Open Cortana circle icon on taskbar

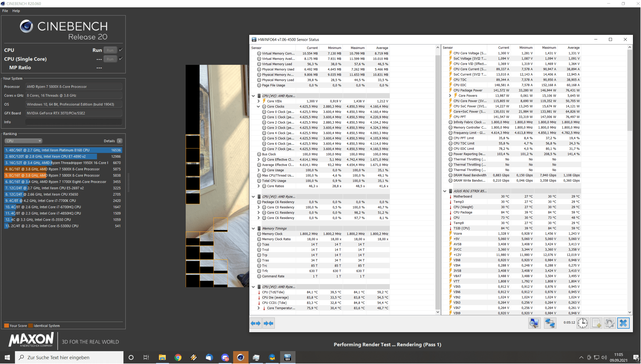[x=131, y=358]
